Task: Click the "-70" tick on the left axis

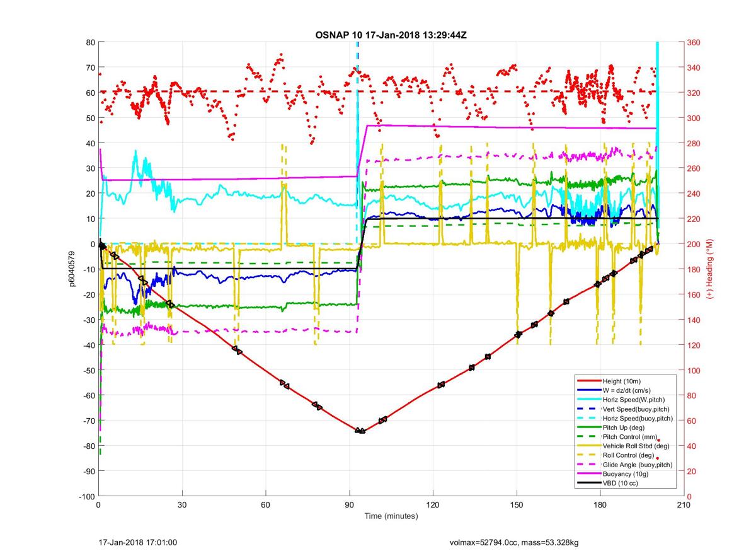Action: [88, 421]
